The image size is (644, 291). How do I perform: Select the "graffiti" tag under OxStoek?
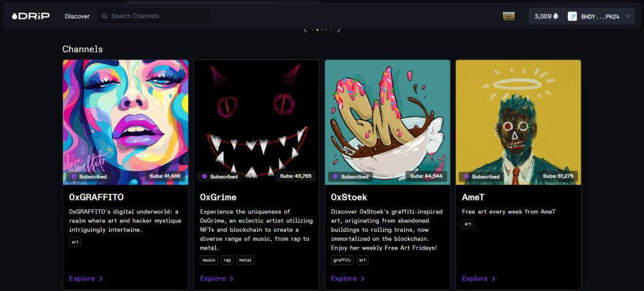[342, 260]
